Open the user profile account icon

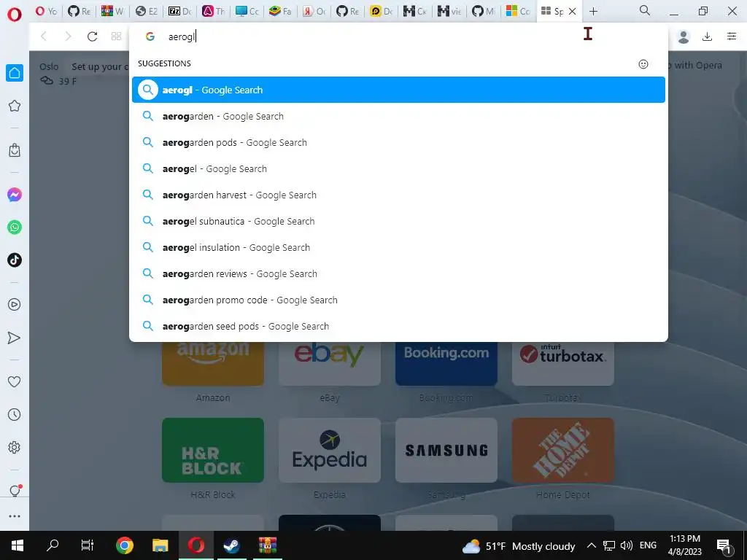pos(684,36)
